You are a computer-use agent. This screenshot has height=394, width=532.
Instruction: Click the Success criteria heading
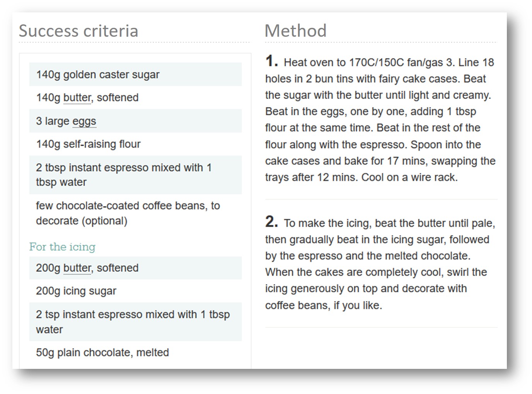click(78, 31)
